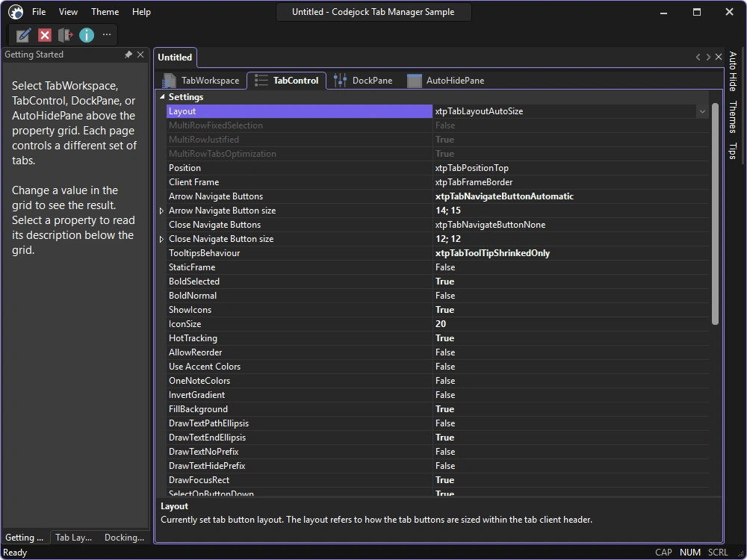Select the Docking... bottom tab
The image size is (747, 560).
[x=124, y=537]
